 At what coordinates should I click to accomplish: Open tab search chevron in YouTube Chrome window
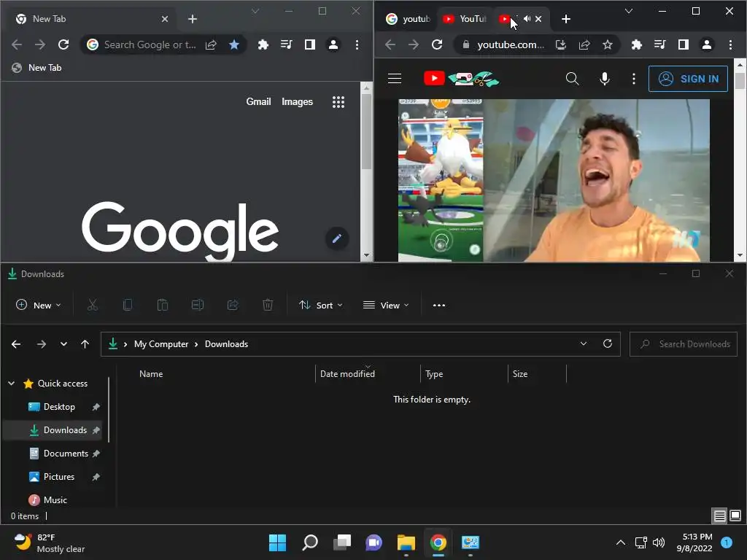click(x=629, y=11)
